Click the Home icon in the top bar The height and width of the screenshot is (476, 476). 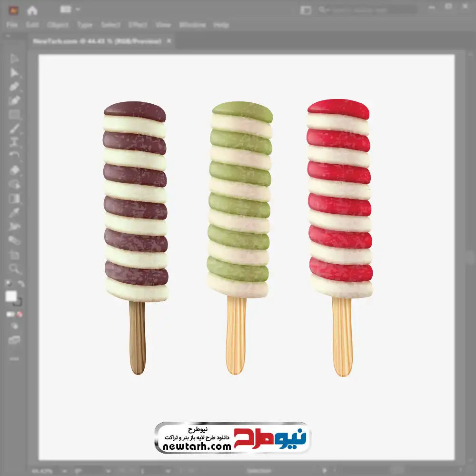pos(32,10)
